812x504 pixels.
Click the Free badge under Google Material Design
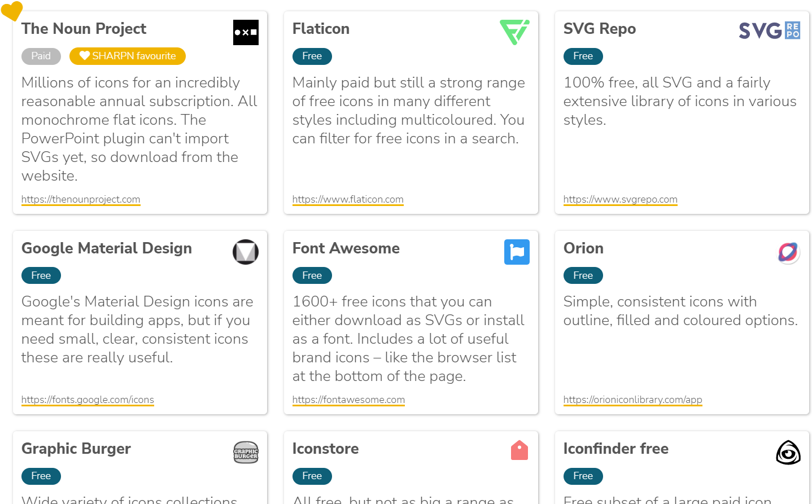(x=41, y=275)
